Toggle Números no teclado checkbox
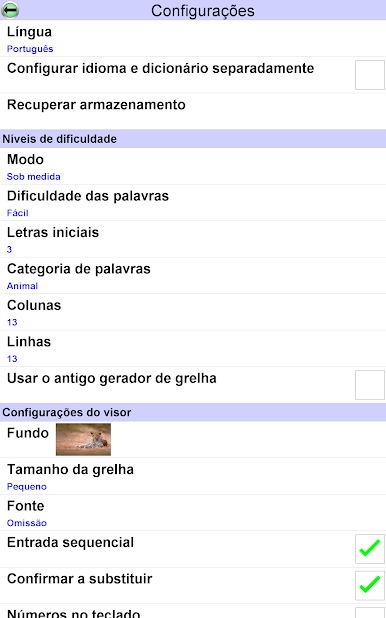 coord(369,612)
